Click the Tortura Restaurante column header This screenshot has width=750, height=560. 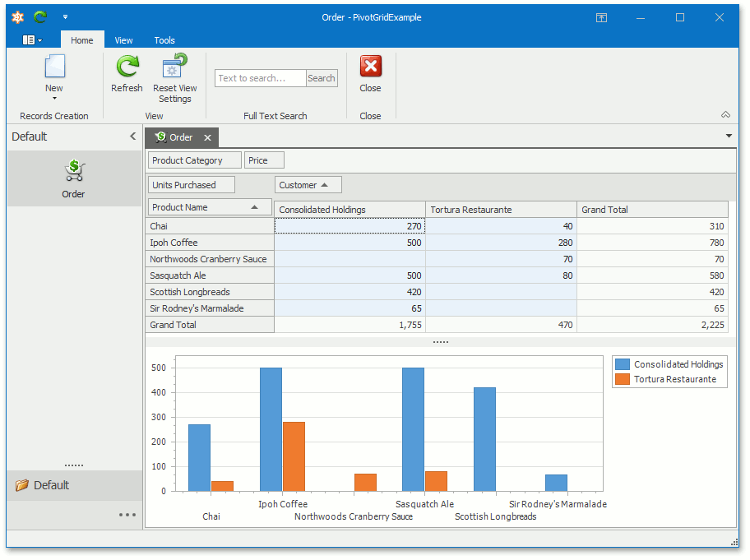pos(501,210)
